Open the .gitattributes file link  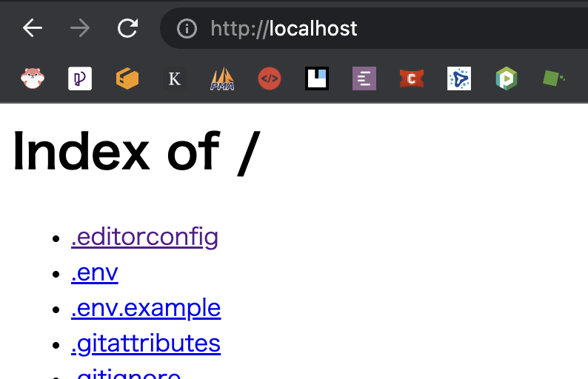click(146, 343)
